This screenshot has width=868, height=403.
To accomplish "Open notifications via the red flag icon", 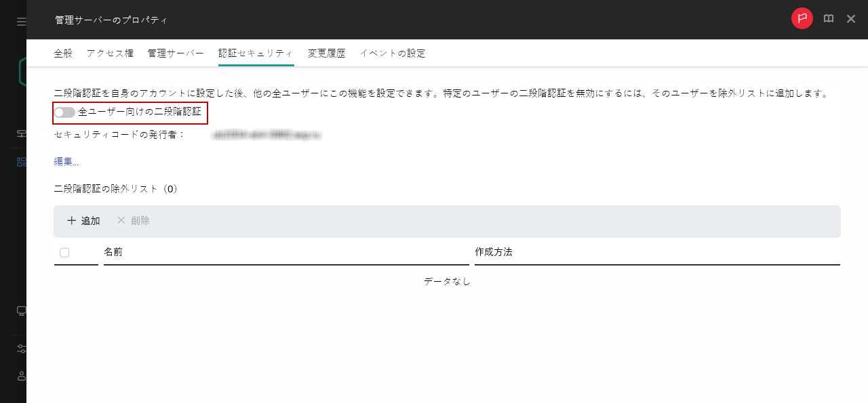I will [x=802, y=18].
